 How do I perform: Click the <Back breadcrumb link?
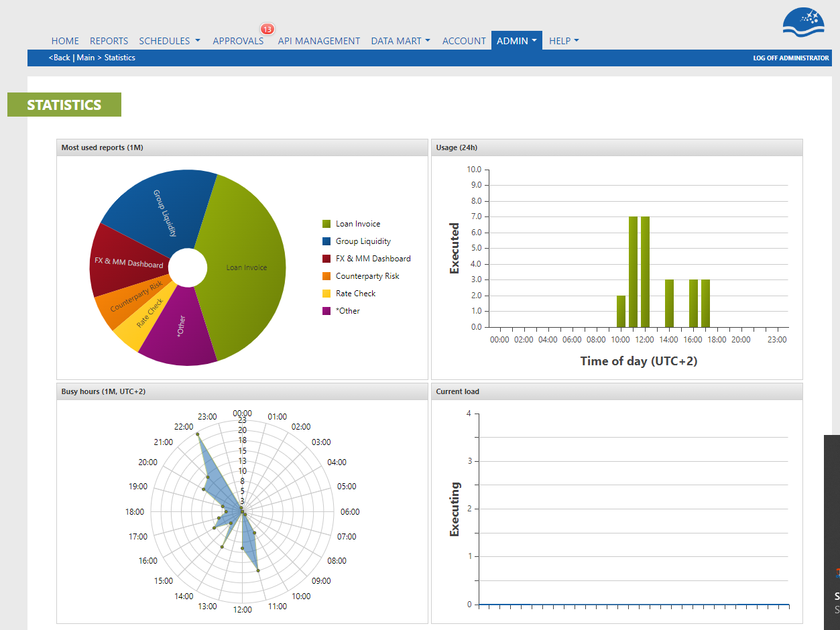pos(59,58)
